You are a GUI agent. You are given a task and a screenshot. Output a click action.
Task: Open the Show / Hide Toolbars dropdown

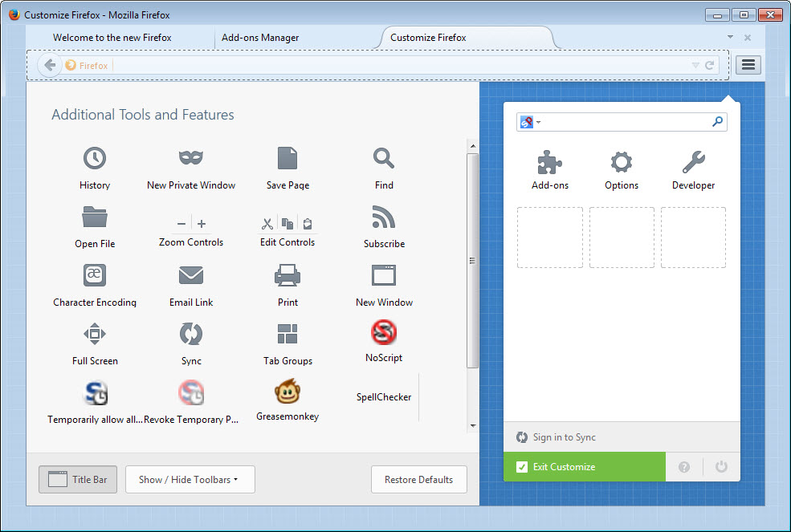[190, 479]
